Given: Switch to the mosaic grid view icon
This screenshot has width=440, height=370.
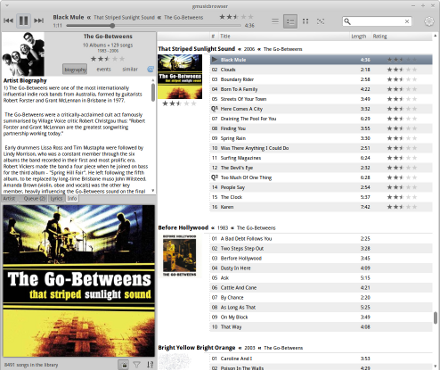Looking at the screenshot, I should 305,21.
